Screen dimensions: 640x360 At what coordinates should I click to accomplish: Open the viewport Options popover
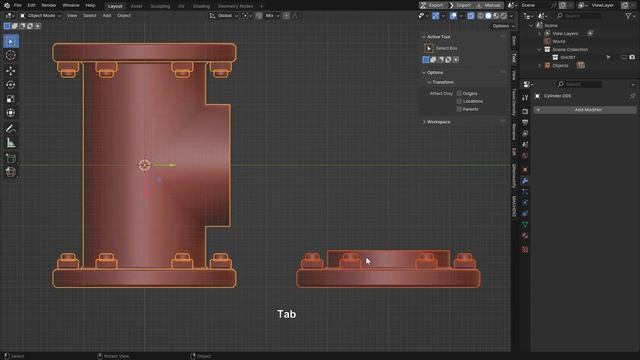point(503,26)
